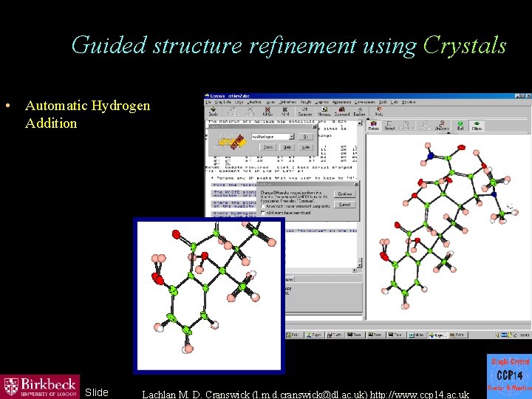Click the dropdown arrow beside Add hydrogen
The image size is (532, 399).
click(x=292, y=137)
